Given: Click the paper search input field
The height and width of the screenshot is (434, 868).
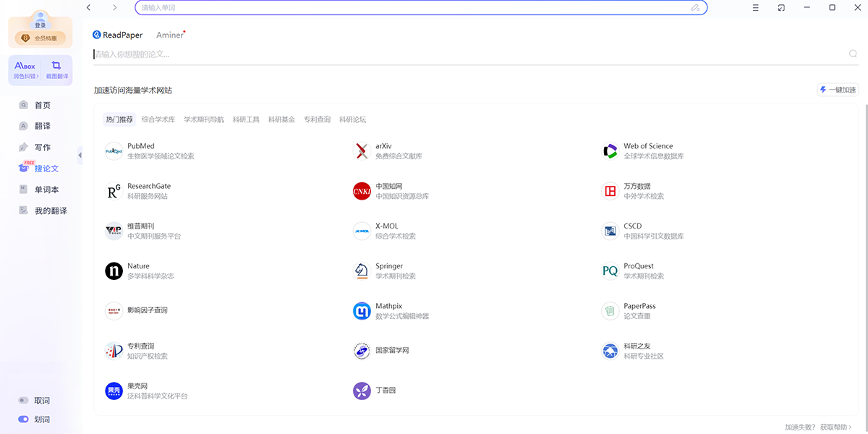Looking at the screenshot, I should tap(463, 54).
